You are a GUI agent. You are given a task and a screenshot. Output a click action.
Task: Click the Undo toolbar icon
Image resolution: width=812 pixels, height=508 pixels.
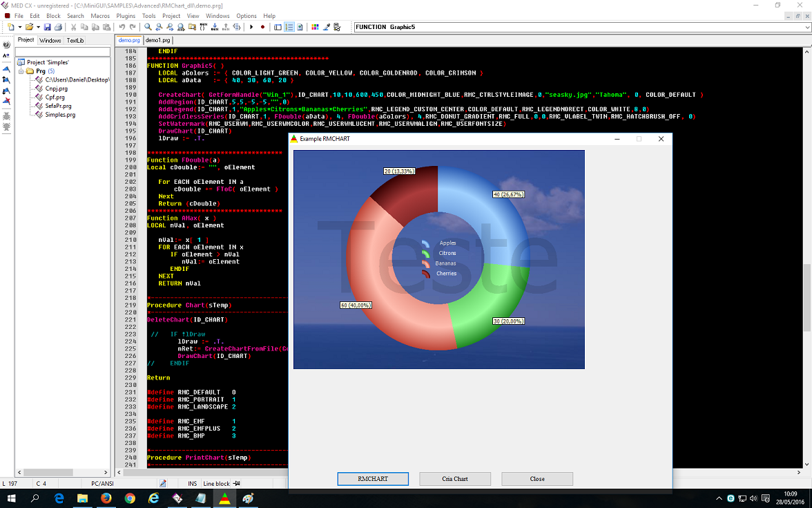[122, 27]
